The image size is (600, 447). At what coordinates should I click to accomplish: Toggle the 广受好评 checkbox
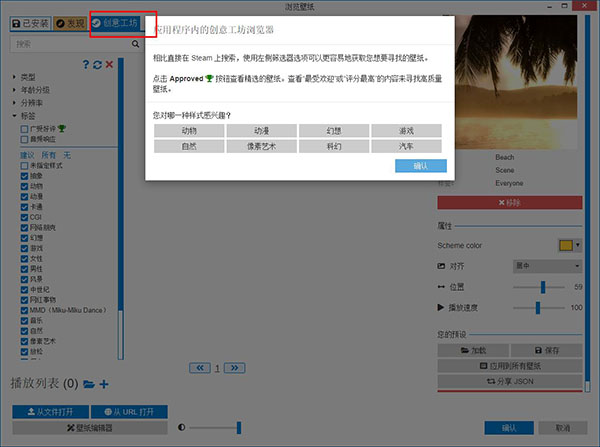(x=25, y=128)
